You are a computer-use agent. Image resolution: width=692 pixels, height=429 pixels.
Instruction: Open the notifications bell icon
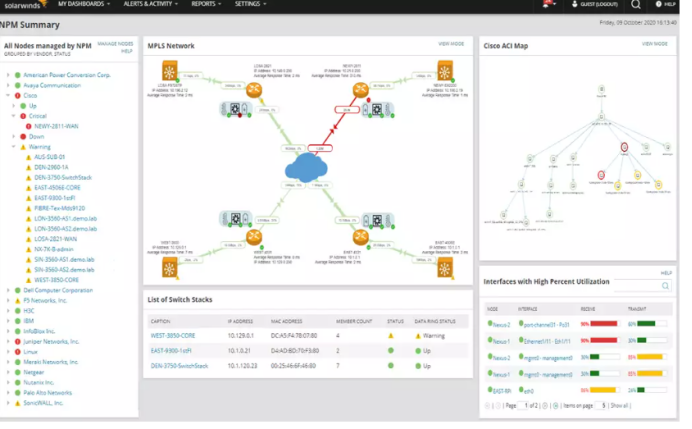pos(549,4)
